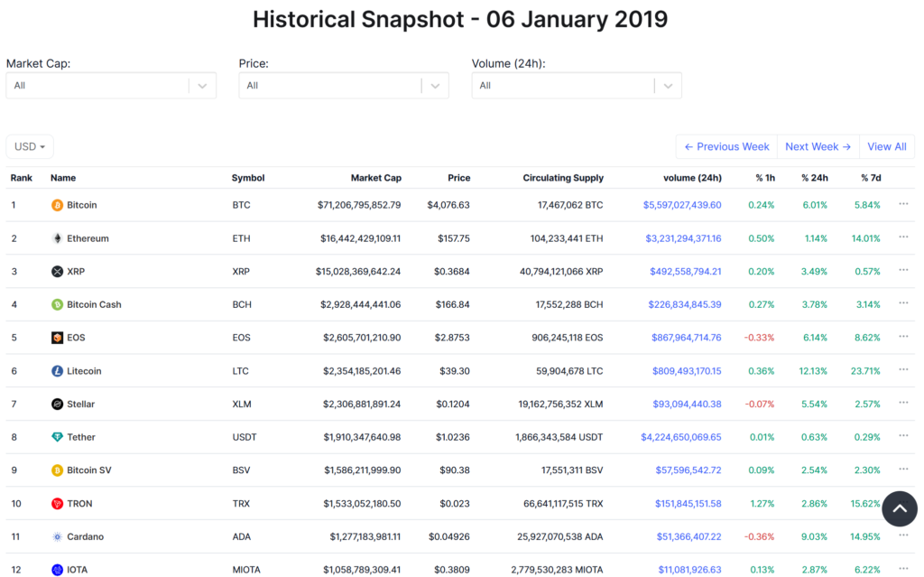Click the Bitcoin Cash green logo icon
The width and height of the screenshot is (924, 577).
57,304
